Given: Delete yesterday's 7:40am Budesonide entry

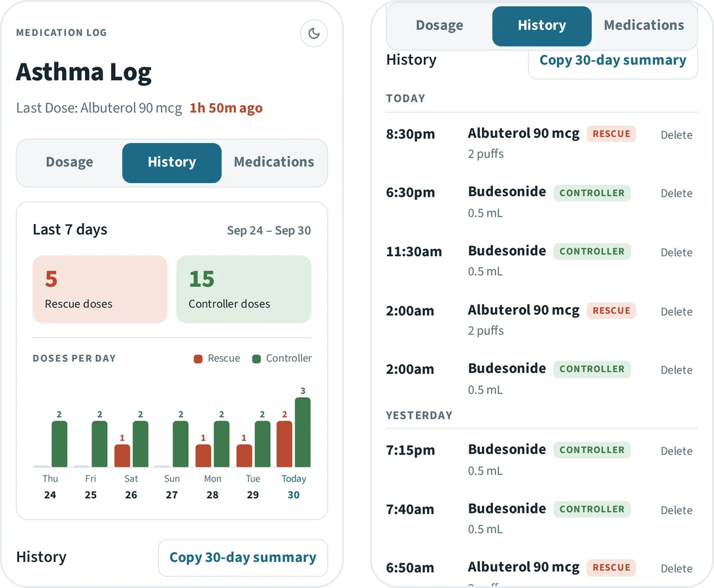Looking at the screenshot, I should 676,510.
